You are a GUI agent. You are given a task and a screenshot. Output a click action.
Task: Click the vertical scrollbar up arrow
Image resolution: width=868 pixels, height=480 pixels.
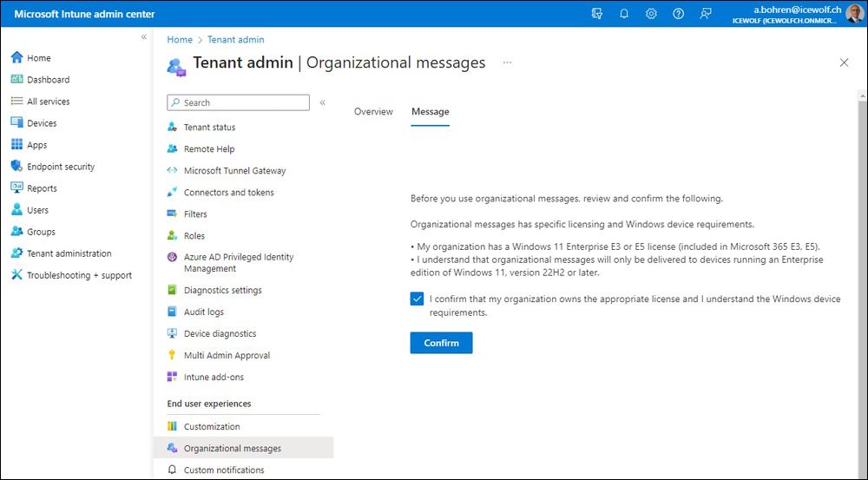pyautogui.click(x=863, y=95)
